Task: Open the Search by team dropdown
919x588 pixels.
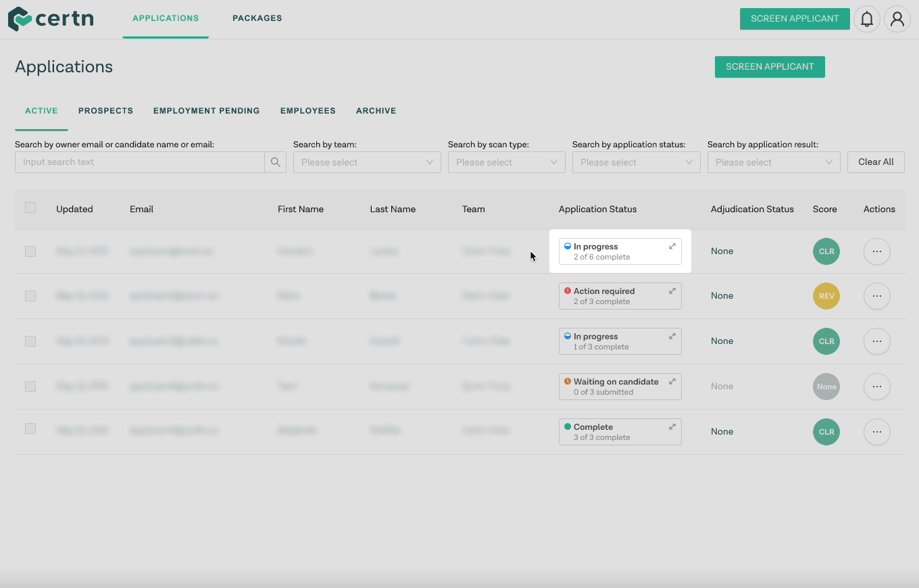Action: tap(367, 162)
